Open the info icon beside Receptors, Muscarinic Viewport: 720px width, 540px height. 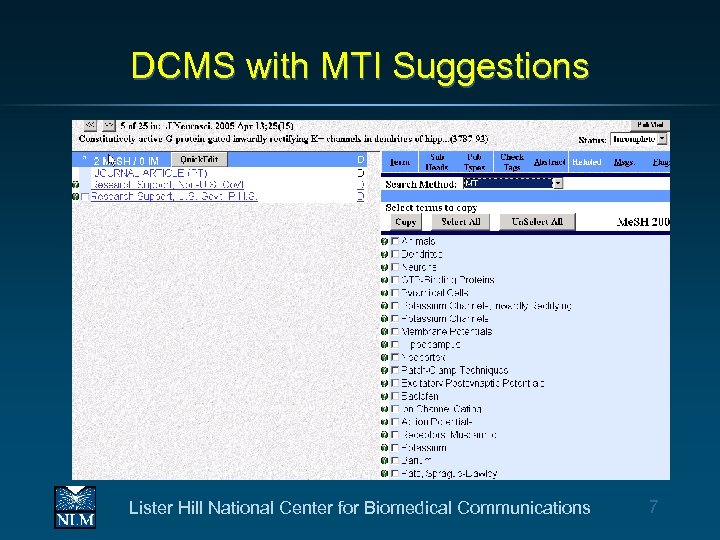click(385, 435)
